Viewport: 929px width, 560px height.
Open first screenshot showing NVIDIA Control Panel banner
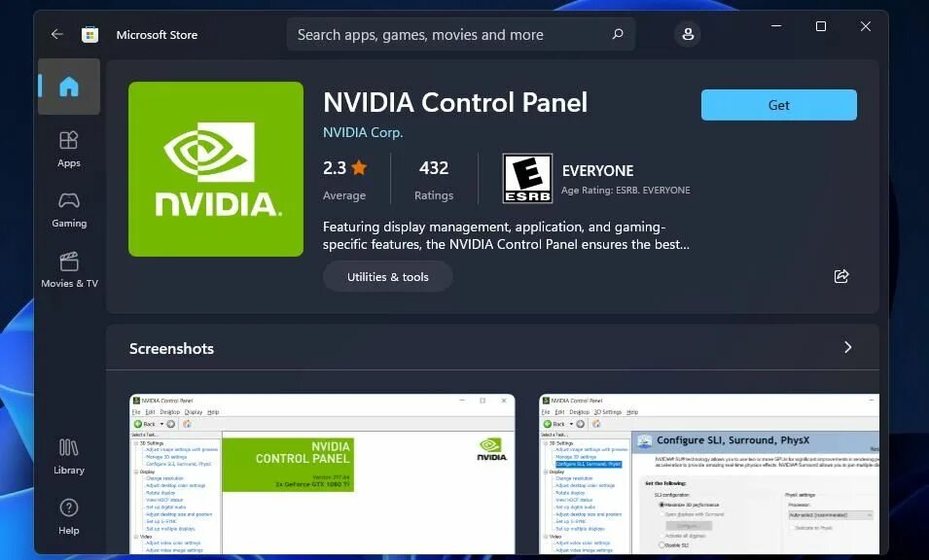(322, 473)
